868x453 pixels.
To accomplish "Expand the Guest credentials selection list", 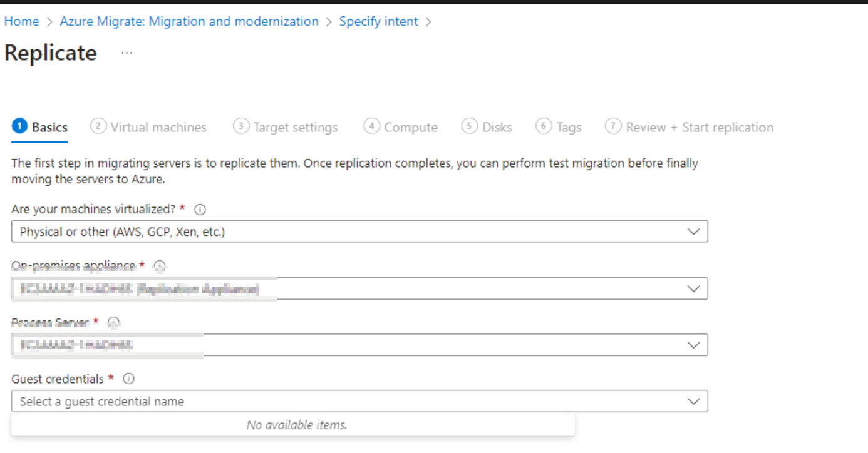I will [x=693, y=400].
